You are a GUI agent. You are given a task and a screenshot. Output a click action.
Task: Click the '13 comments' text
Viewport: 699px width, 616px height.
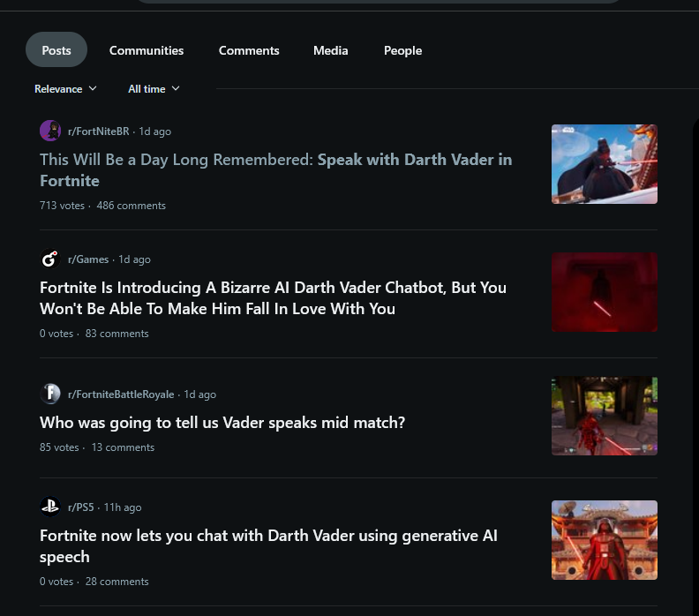(x=123, y=447)
